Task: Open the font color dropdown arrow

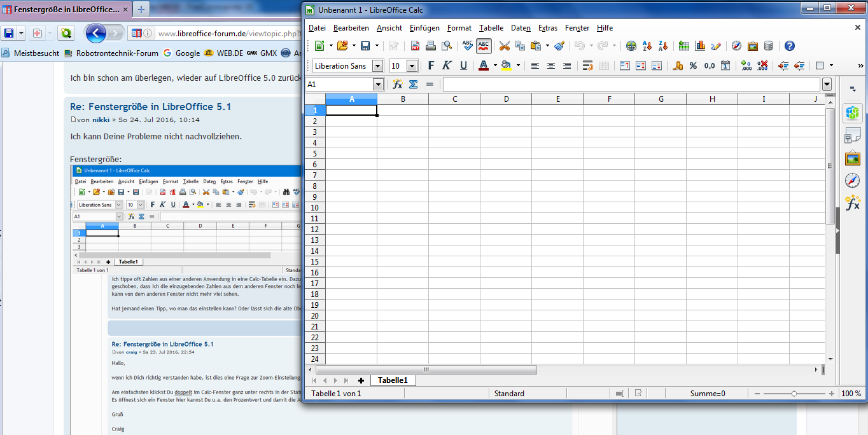Action: point(495,66)
